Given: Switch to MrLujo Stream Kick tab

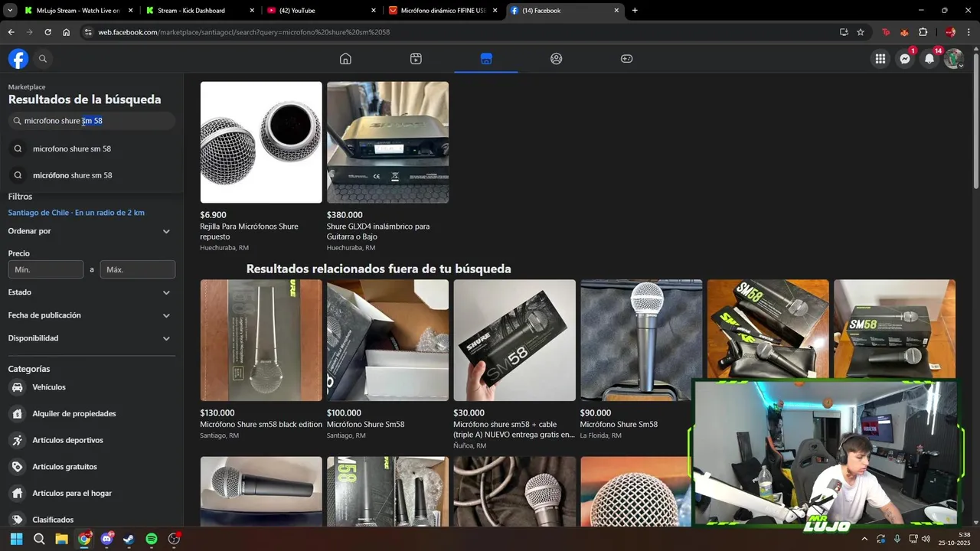Looking at the screenshot, I should [78, 11].
